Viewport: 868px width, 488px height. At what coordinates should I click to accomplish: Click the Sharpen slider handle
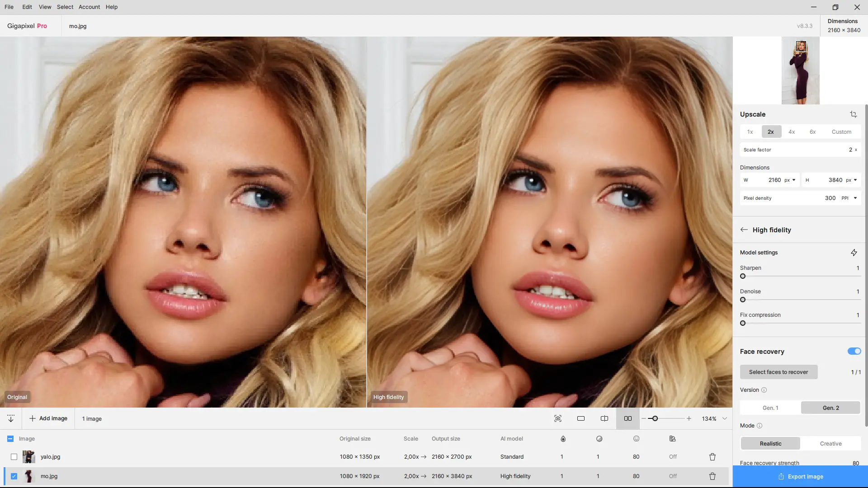743,276
